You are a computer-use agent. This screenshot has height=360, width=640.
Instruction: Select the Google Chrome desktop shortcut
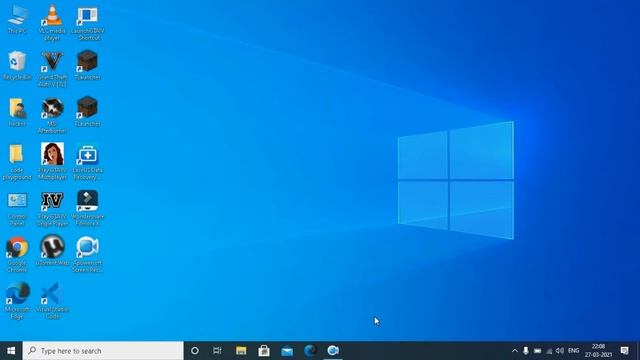(17, 255)
